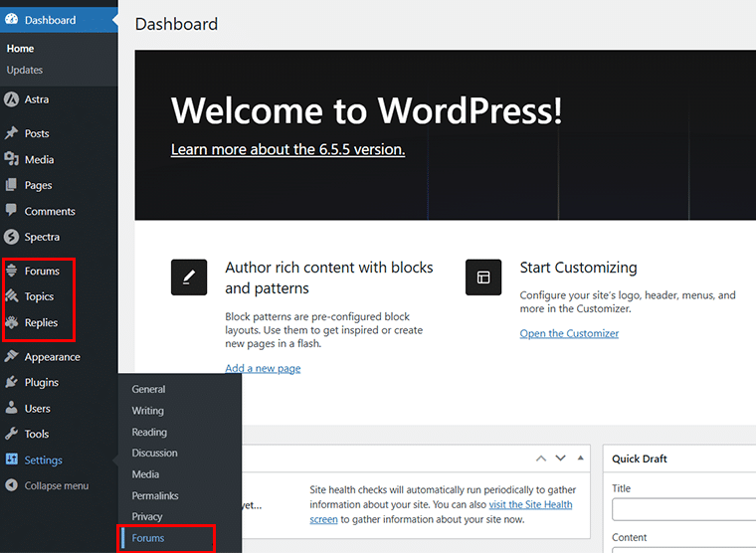The width and height of the screenshot is (756, 553).
Task: Click the 'Open the Customizer' link
Action: (569, 333)
